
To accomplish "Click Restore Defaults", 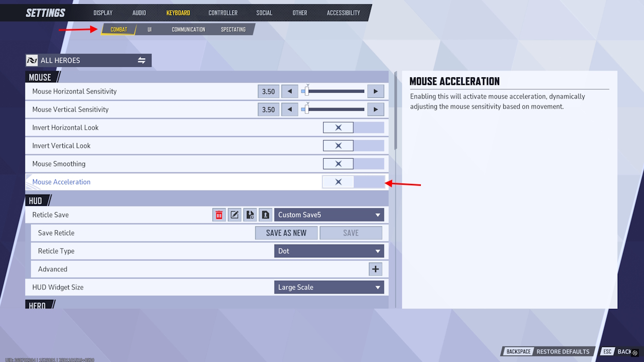I will pyautogui.click(x=562, y=352).
